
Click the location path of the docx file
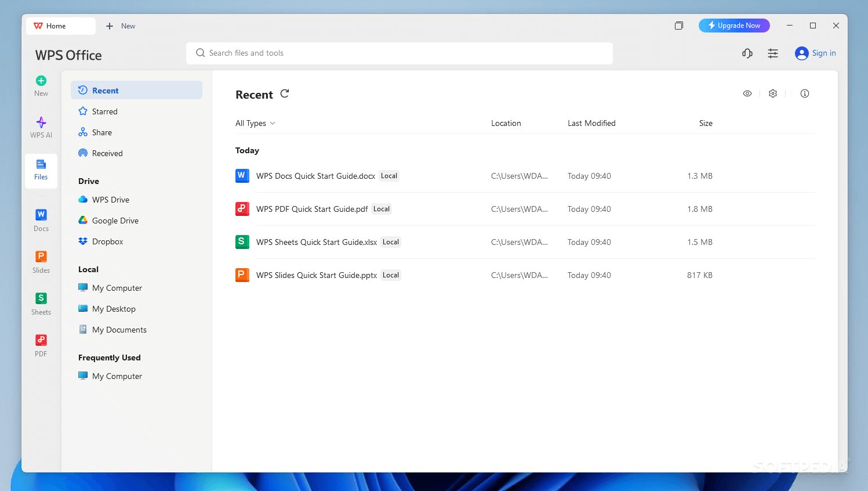tap(520, 176)
